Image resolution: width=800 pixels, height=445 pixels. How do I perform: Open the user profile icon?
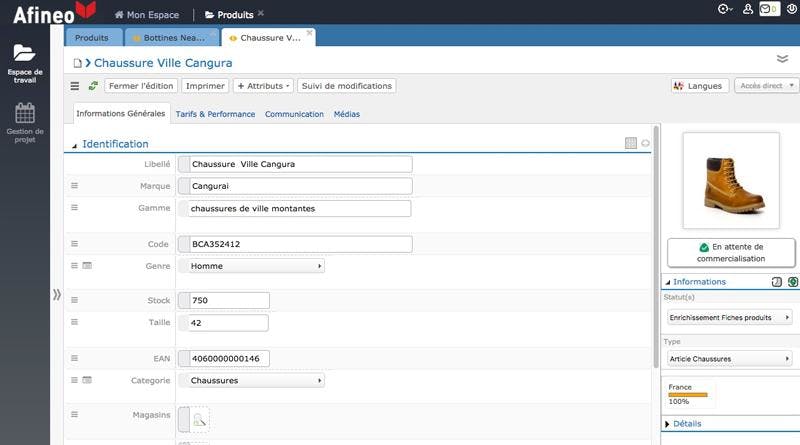(747, 9)
